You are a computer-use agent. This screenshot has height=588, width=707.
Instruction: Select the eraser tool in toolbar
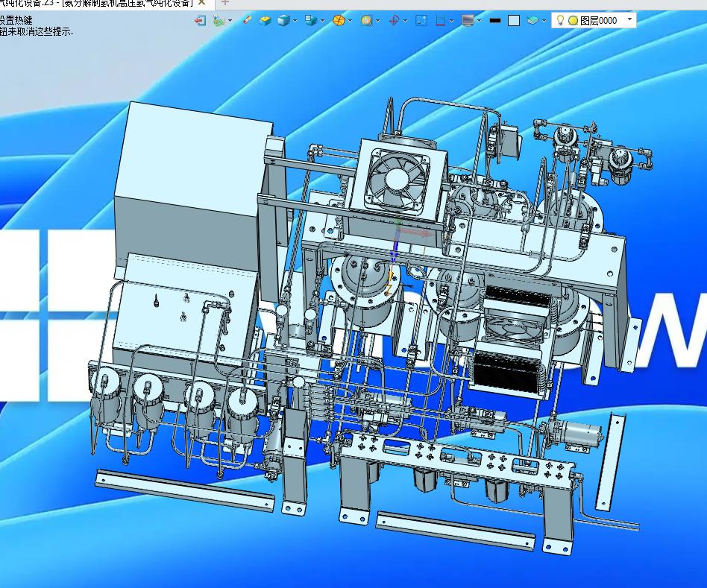(247, 20)
